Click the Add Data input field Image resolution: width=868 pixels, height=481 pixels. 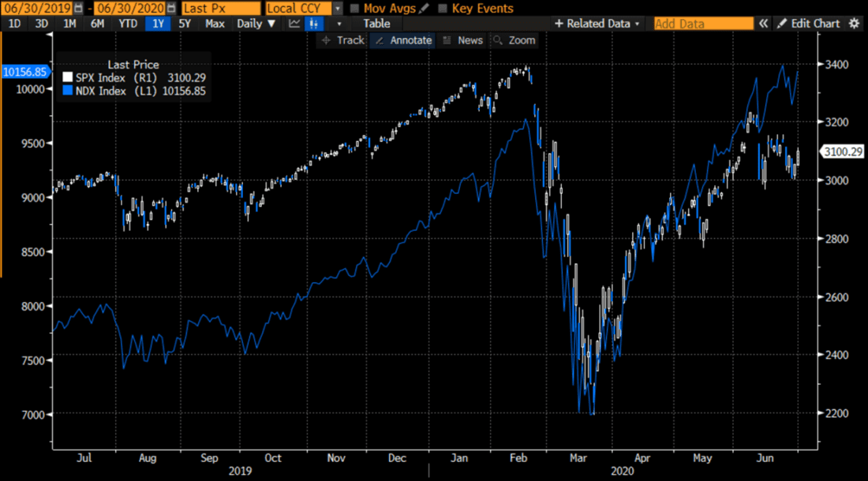pyautogui.click(x=704, y=24)
